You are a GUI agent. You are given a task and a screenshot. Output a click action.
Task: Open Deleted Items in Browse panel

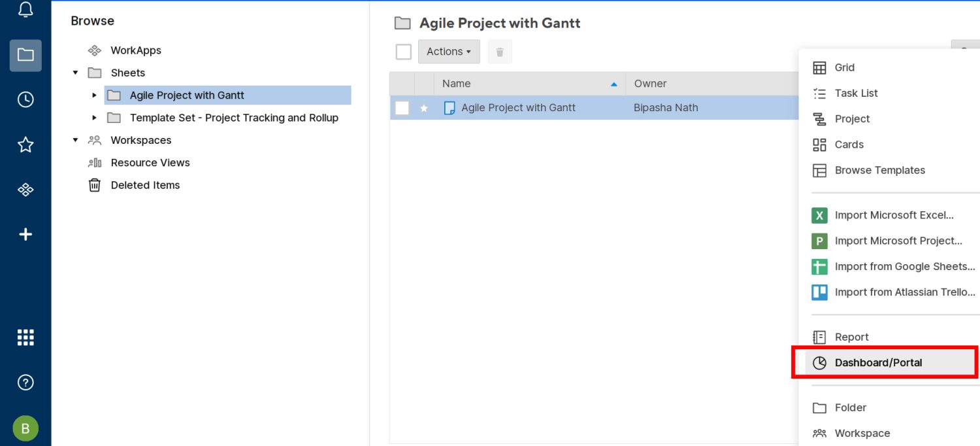coord(145,185)
